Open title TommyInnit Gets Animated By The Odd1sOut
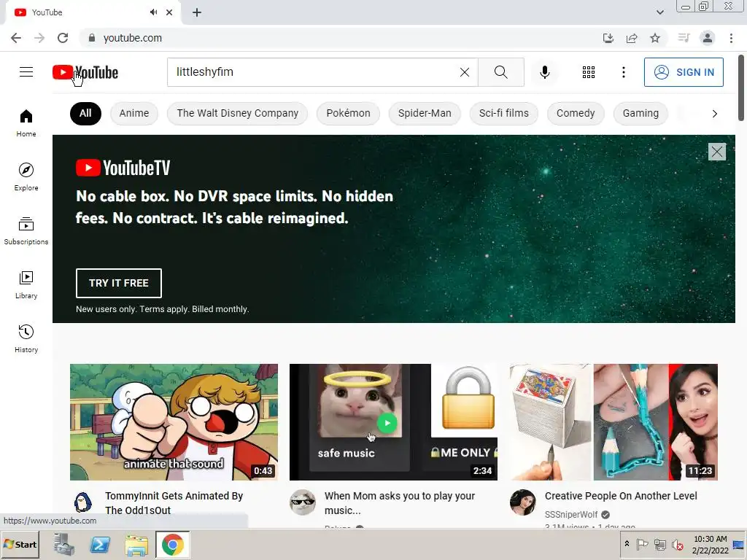The height and width of the screenshot is (560, 747). (x=174, y=503)
